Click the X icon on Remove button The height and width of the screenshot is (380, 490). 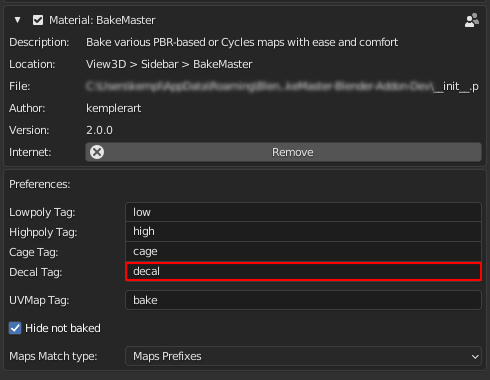pyautogui.click(x=97, y=152)
